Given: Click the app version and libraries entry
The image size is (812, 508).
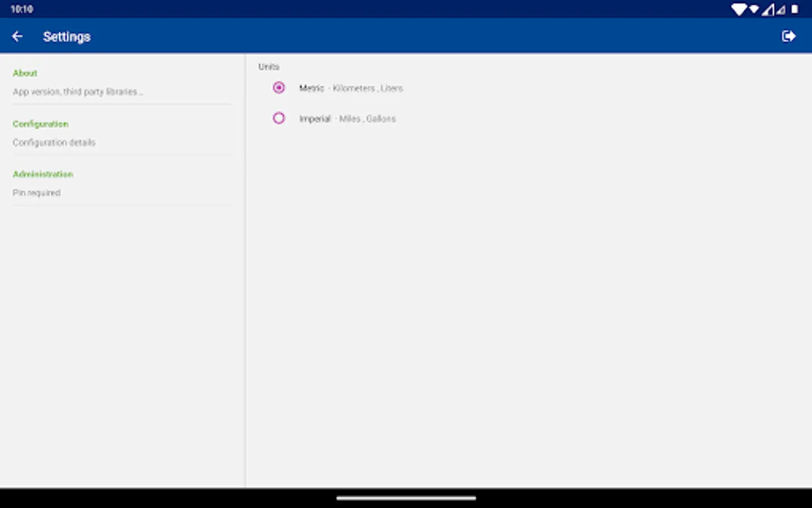Looking at the screenshot, I should click(78, 91).
